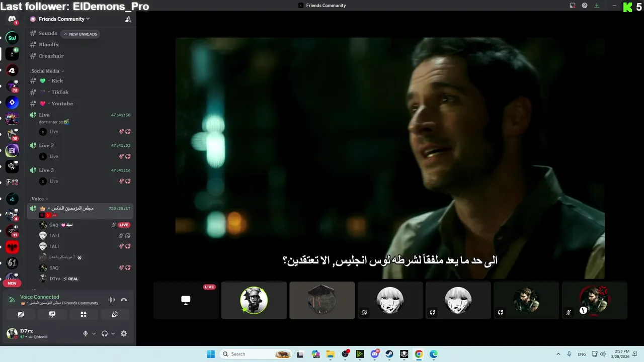Screen dimensions: 644x362
Task: Open File Explorer from the taskbar
Action: pyautogui.click(x=331, y=354)
